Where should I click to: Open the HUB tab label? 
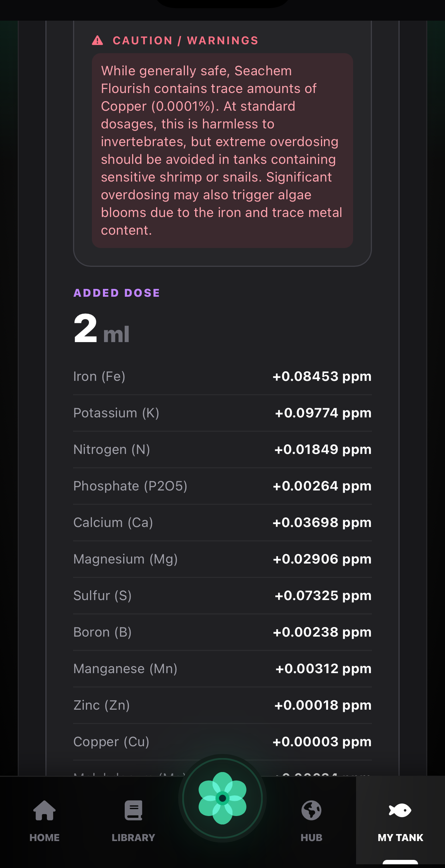[311, 837]
